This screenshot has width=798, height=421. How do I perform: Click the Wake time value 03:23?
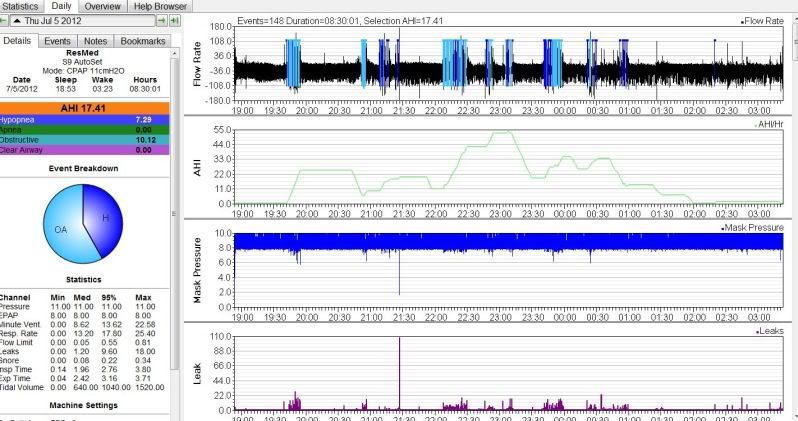click(x=102, y=89)
